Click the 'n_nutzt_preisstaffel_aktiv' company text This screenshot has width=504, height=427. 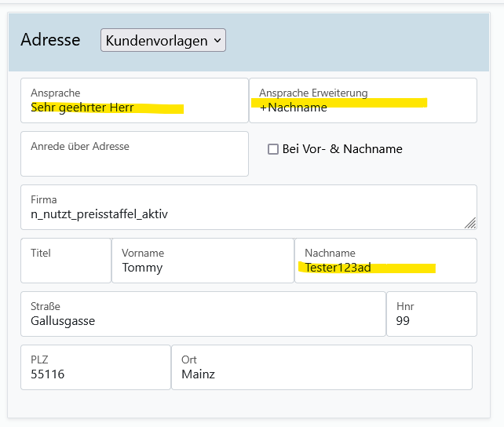coord(99,214)
